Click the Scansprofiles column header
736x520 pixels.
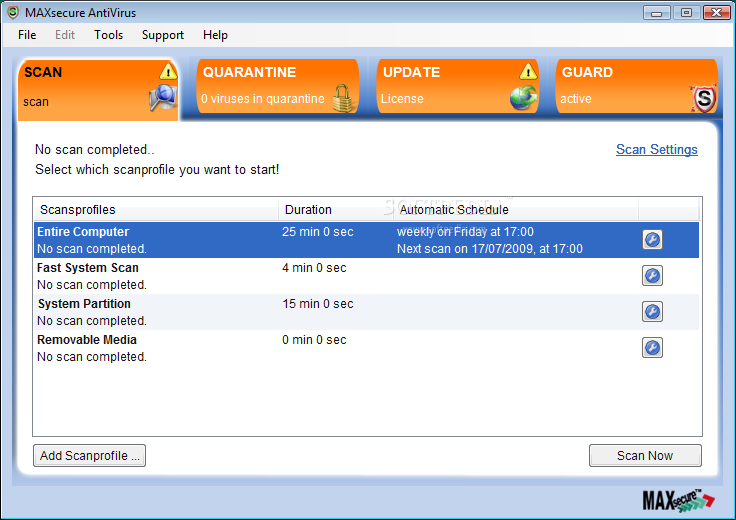156,209
